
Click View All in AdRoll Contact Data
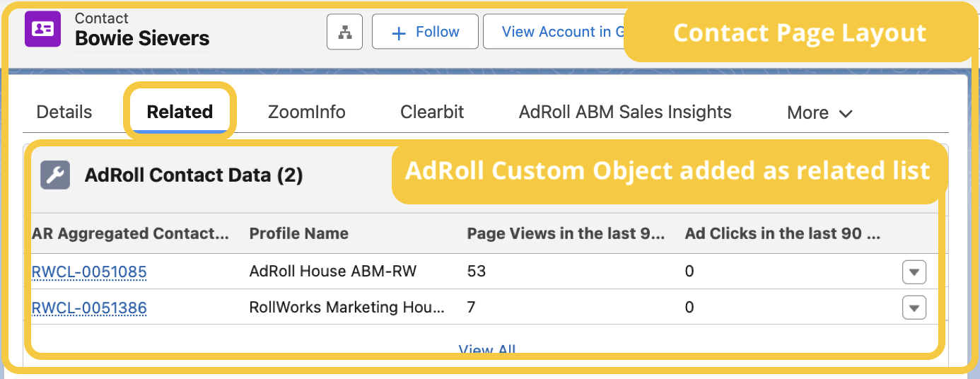tap(486, 349)
